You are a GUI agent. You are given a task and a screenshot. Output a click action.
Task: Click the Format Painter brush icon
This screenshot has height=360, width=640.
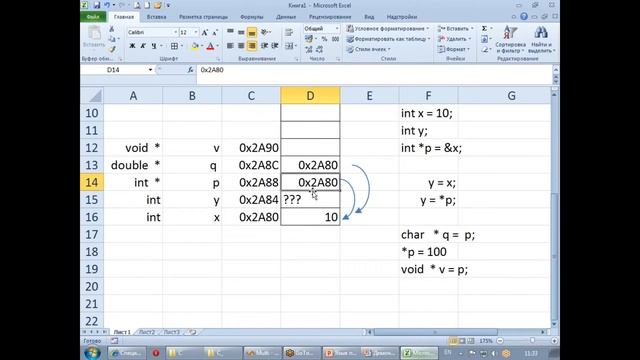111,49
